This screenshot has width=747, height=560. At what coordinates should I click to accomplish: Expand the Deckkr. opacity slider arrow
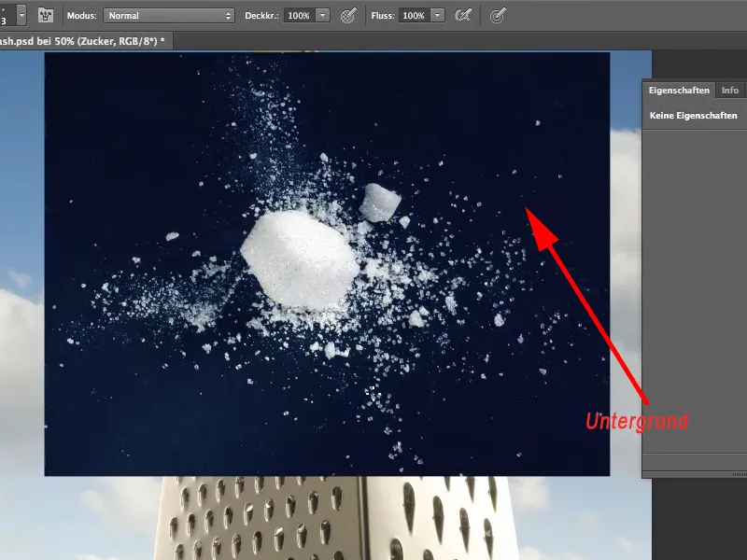click(322, 16)
